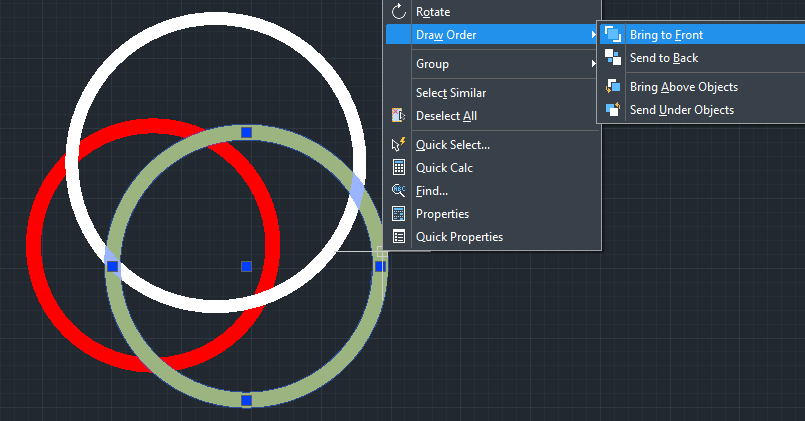Click the Quick Calc calculator icon
Viewport: 805px width, 421px height.
[x=398, y=167]
